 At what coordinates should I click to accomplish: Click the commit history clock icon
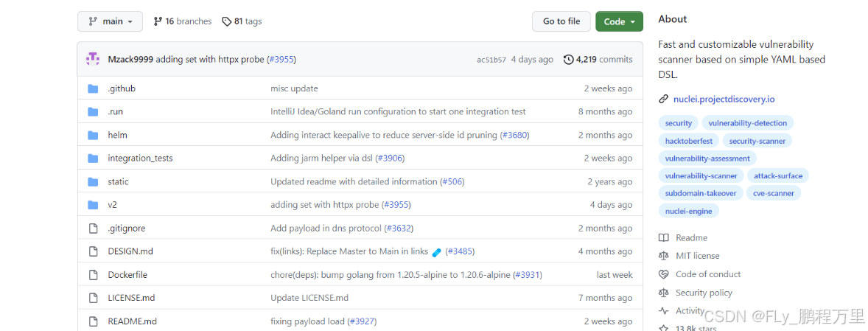[x=569, y=59]
